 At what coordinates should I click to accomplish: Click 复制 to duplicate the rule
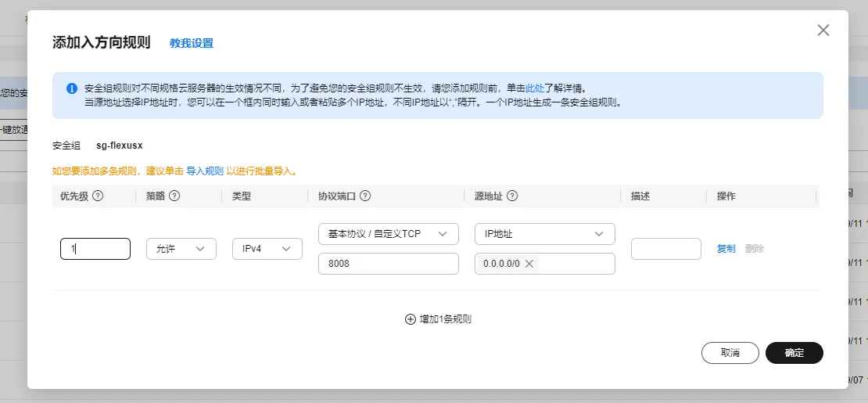click(726, 249)
